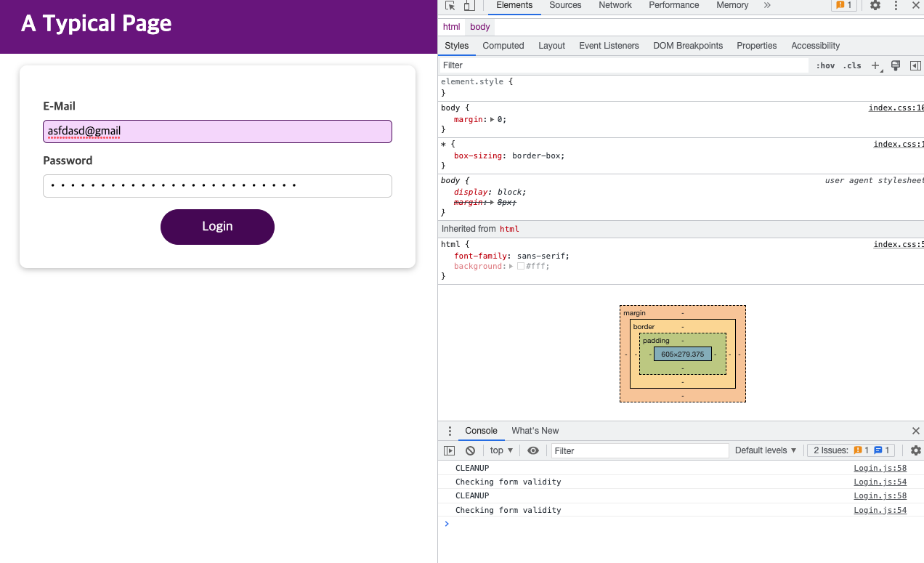Click the display block value
Screen dimensions: 924x563
510,192
